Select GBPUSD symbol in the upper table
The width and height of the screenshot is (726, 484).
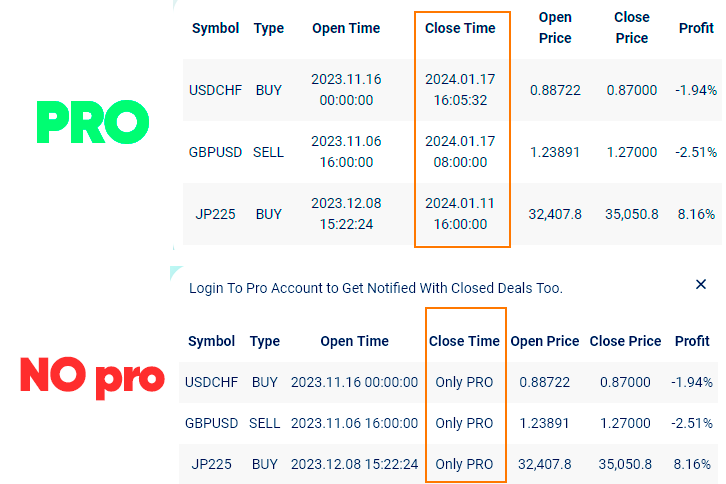tap(215, 152)
